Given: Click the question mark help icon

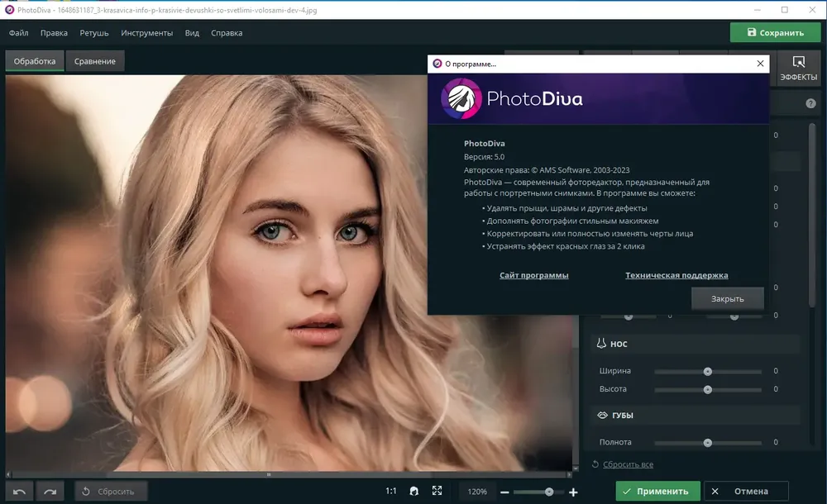Looking at the screenshot, I should point(810,104).
